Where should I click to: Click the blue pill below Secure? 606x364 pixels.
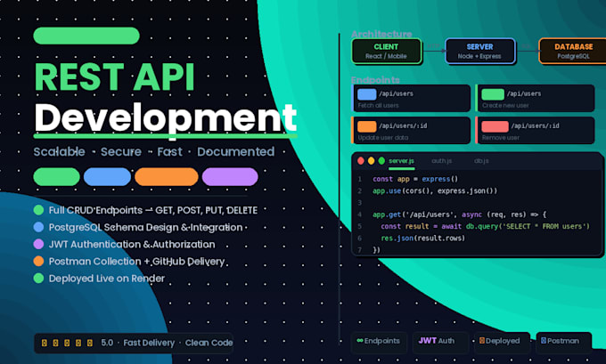108,177
